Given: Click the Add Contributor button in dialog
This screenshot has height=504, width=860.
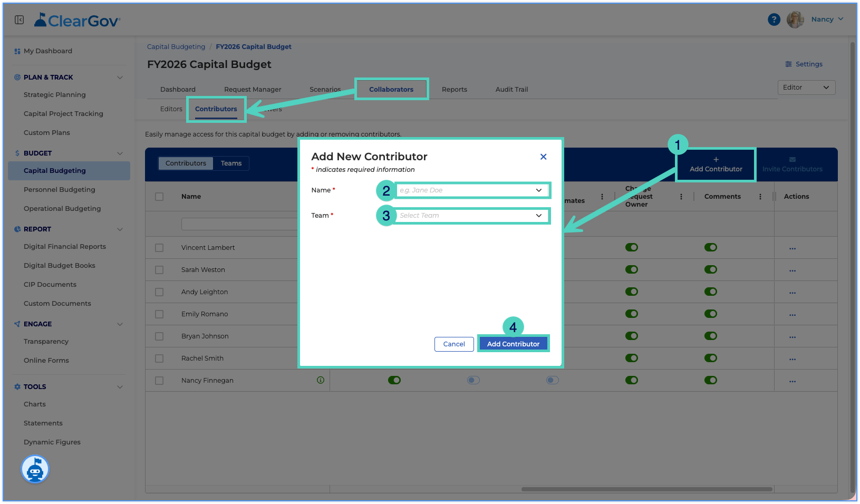Looking at the screenshot, I should [513, 344].
